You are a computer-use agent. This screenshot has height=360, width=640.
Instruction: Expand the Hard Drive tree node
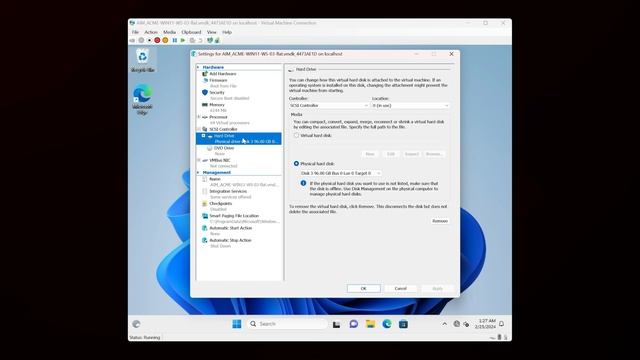[x=203, y=136]
